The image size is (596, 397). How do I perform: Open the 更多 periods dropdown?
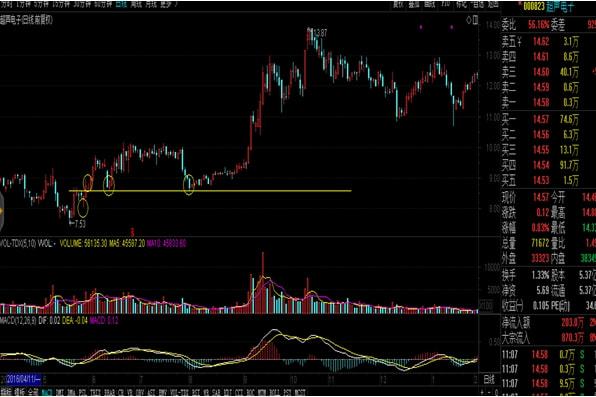[167, 4]
